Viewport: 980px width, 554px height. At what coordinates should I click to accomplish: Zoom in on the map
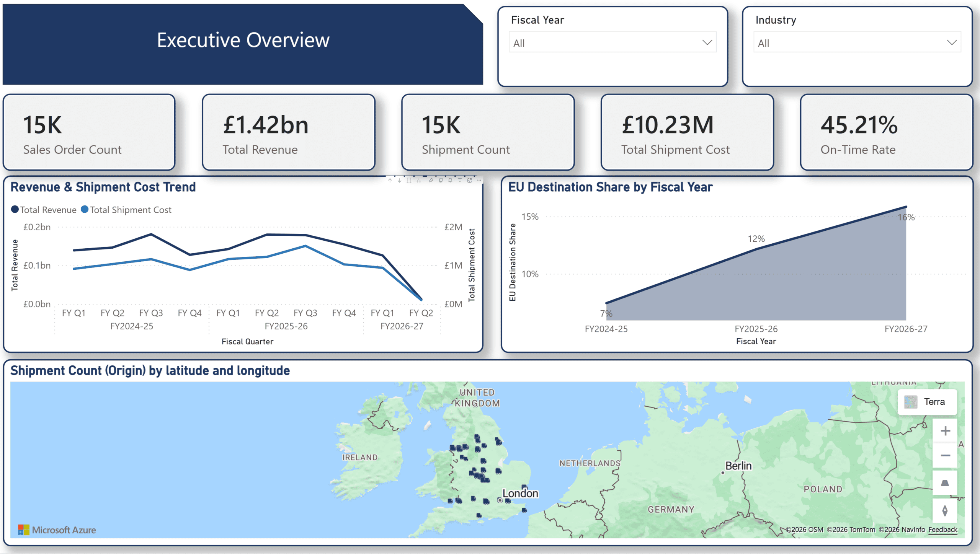(x=945, y=431)
